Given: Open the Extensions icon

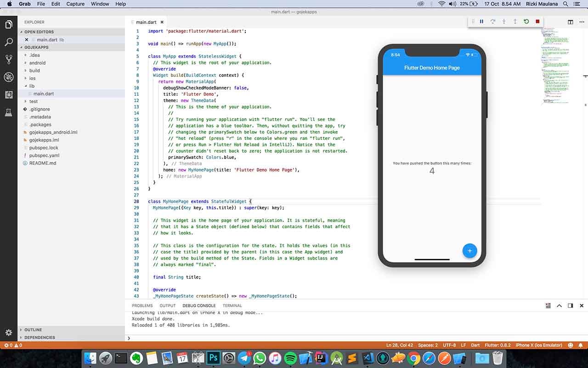Looking at the screenshot, I should 8,95.
